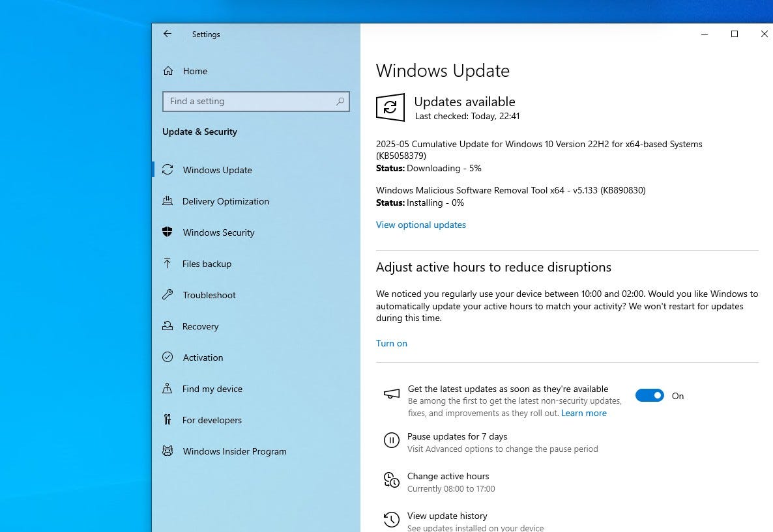Disable the get latest updates toggle
The width and height of the screenshot is (773, 532).
[x=649, y=395]
